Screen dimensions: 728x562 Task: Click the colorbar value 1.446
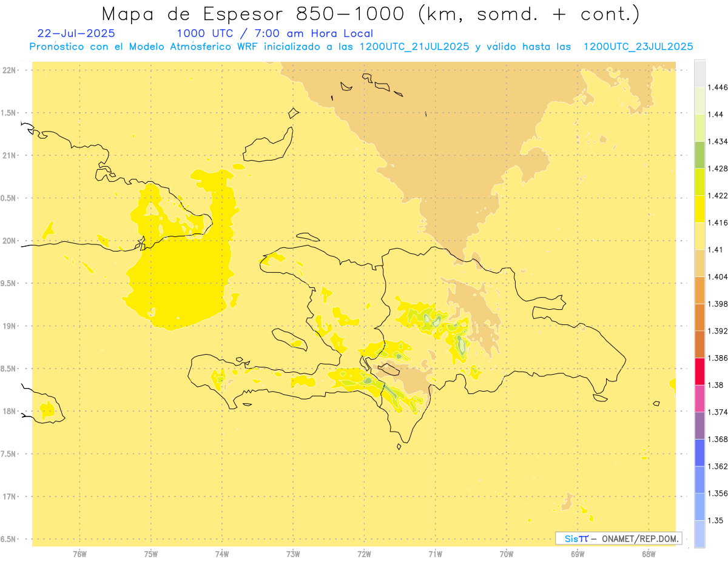[718, 87]
